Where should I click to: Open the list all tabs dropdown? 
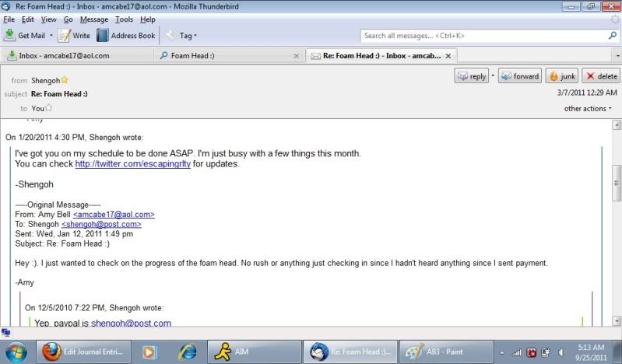(x=617, y=56)
